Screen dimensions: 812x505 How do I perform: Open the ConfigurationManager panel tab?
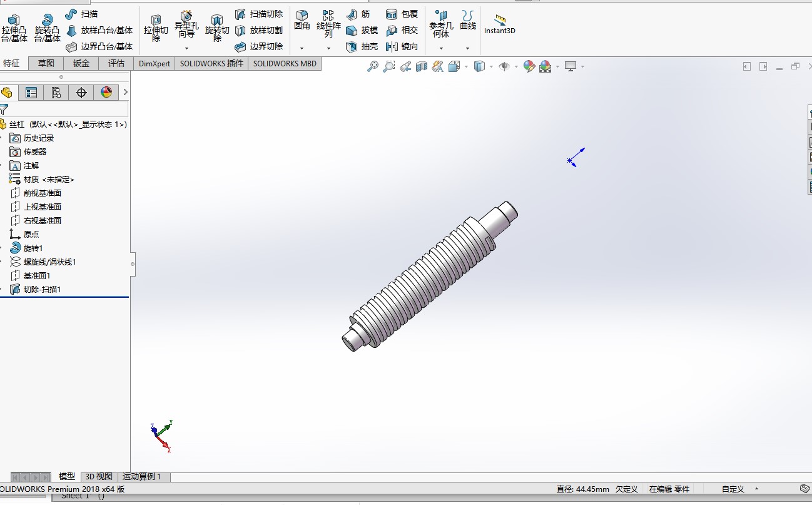(x=56, y=93)
